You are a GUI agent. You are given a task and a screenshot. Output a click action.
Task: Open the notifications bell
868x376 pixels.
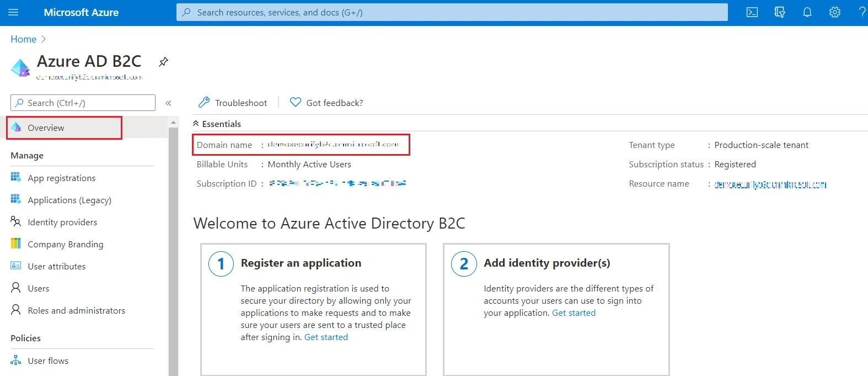click(x=807, y=12)
